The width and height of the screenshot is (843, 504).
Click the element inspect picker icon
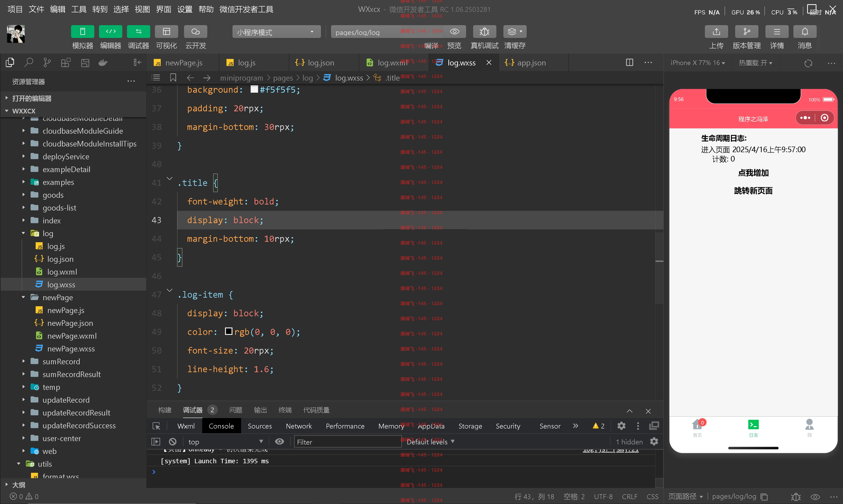[156, 426]
